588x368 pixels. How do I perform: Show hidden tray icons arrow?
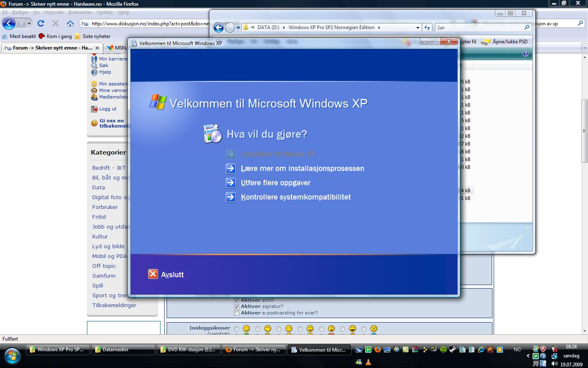[528, 356]
